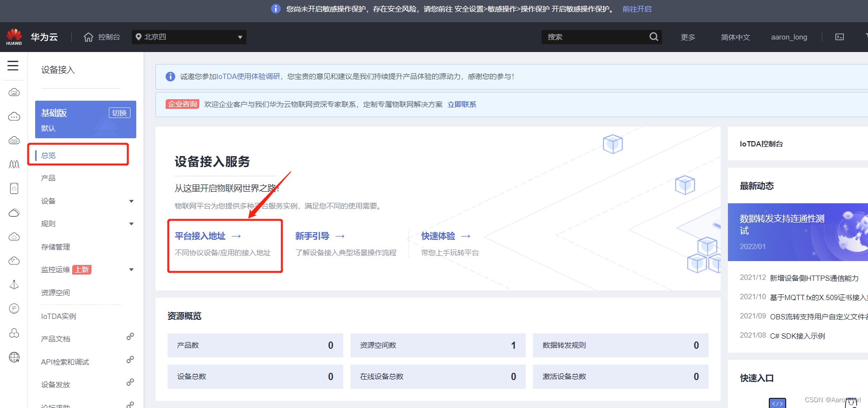868x408 pixels.
Task: Expand the 监控运维 submenu
Action: tap(131, 270)
